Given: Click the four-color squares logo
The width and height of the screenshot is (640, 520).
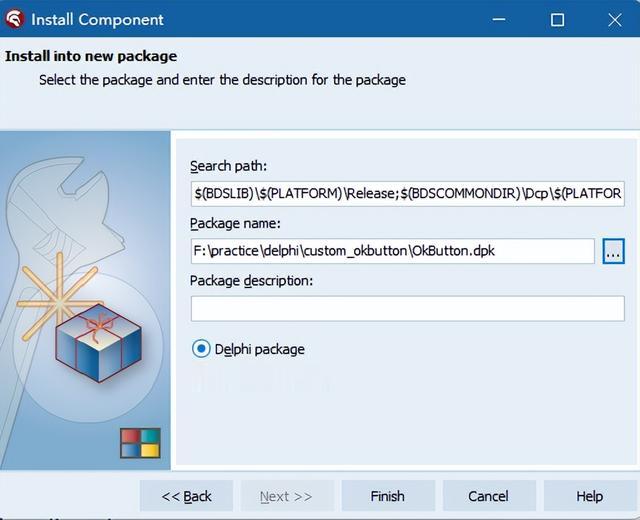Looking at the screenshot, I should (x=140, y=443).
